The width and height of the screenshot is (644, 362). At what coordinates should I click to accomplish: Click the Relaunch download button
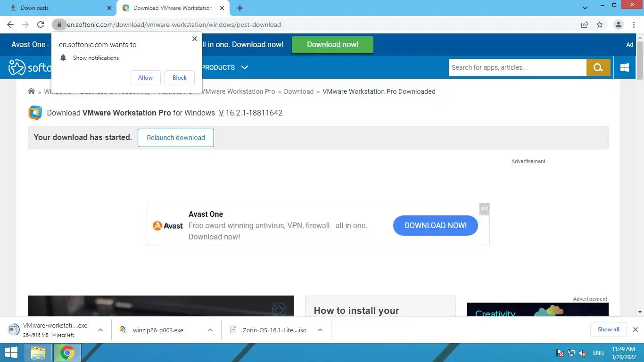pos(176,138)
